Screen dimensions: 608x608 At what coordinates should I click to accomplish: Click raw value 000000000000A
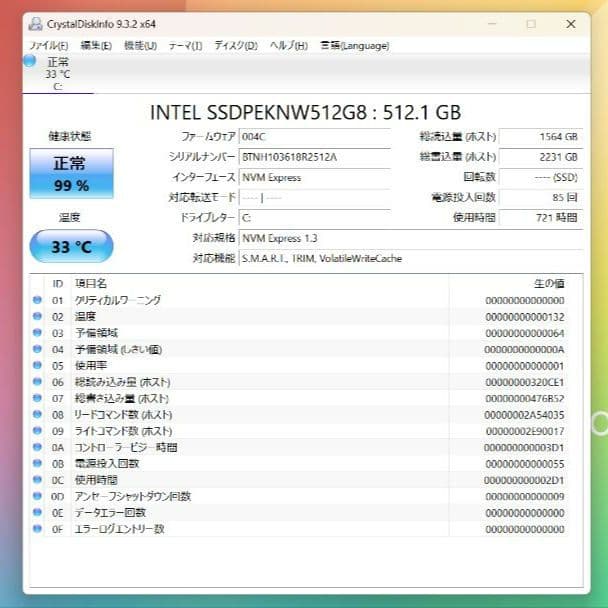tap(524, 350)
